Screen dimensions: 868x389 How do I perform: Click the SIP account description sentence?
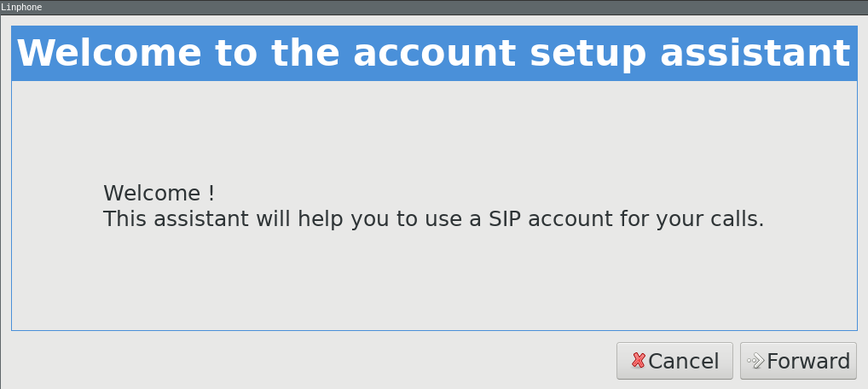click(433, 219)
